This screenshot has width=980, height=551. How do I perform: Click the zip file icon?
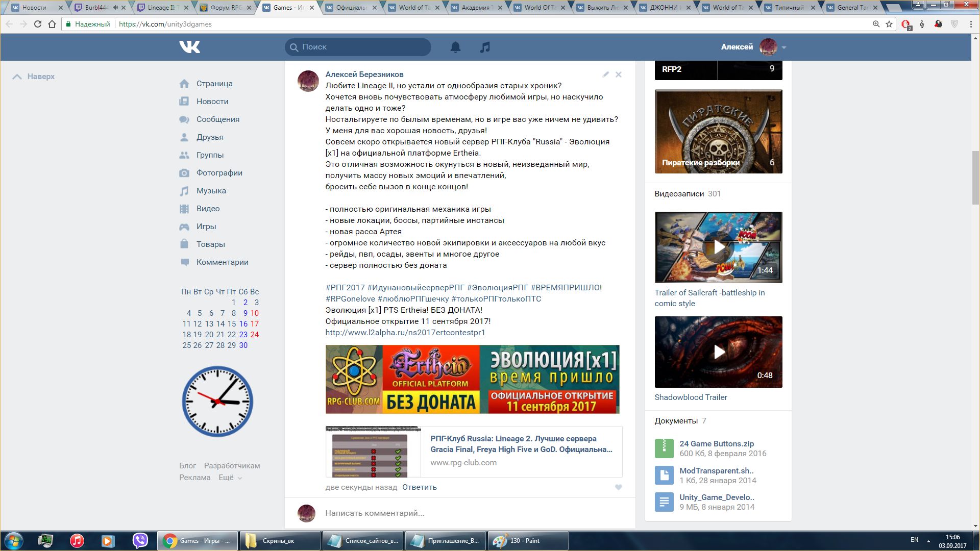(x=664, y=448)
